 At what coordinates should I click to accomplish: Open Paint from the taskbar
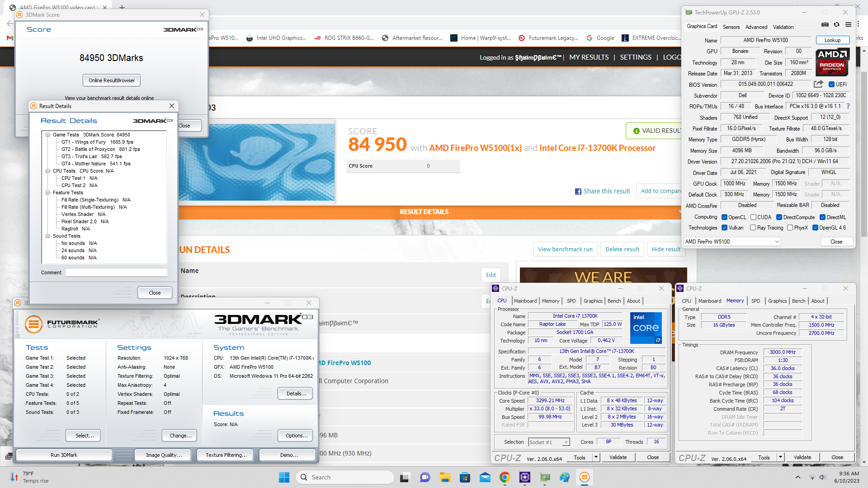coord(565,477)
